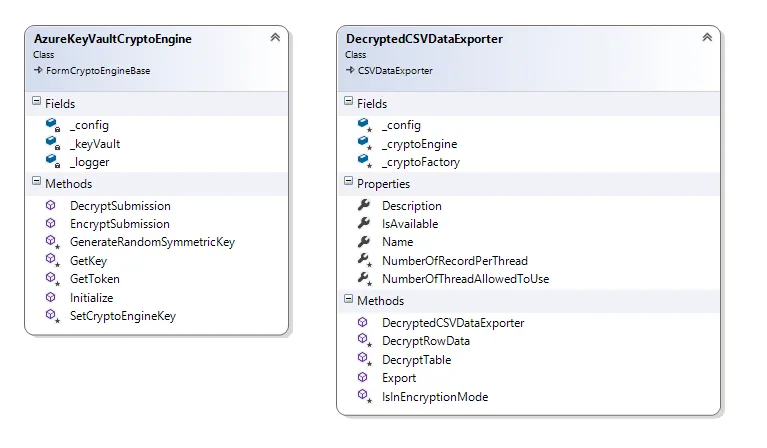Click the _keyVault field icon
The image size is (767, 448).
coord(52,143)
